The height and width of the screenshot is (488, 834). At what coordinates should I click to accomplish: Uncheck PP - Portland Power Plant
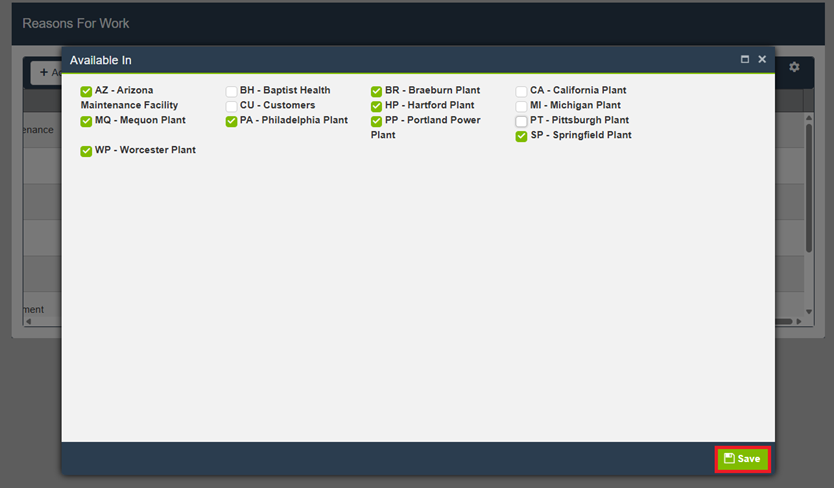tap(377, 121)
